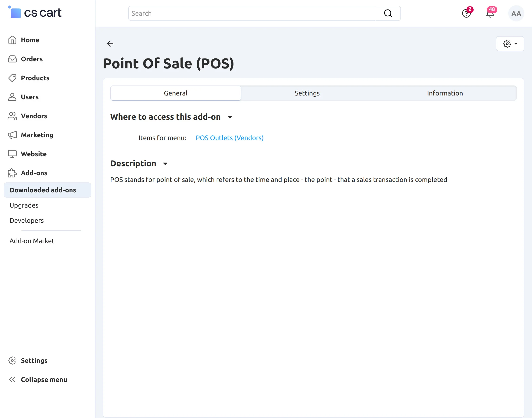Open Upgrades under Add-ons
Viewport: 532px width, 418px height.
pos(24,205)
